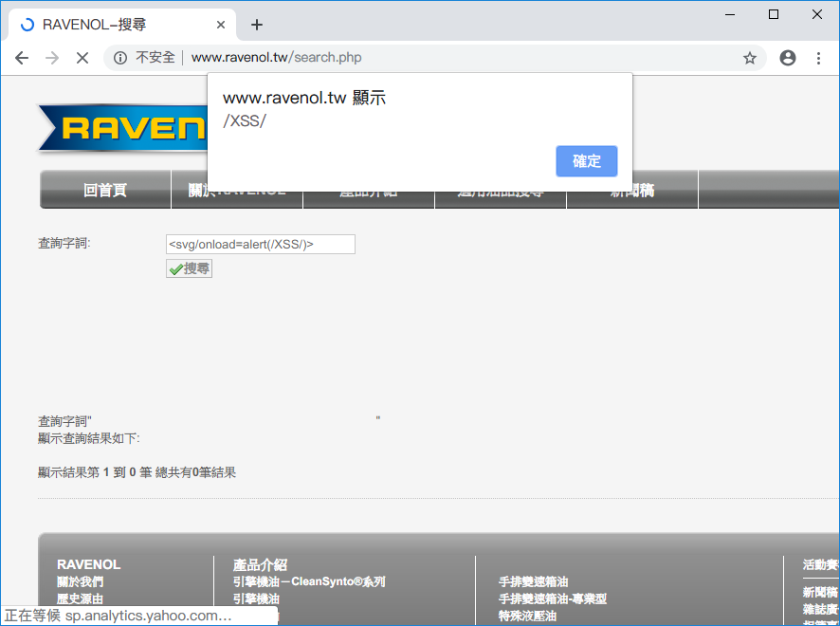Open the 手排變速箱油 footer link
840x626 pixels.
533,582
